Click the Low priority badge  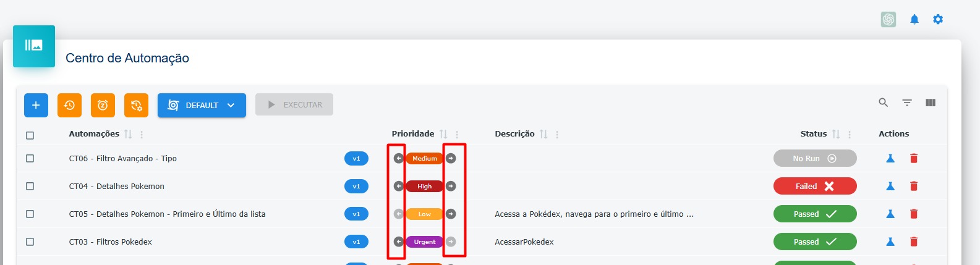(x=425, y=214)
